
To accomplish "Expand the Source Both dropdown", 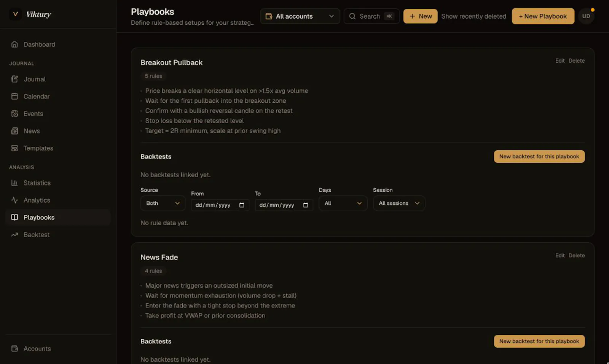I will (x=163, y=203).
